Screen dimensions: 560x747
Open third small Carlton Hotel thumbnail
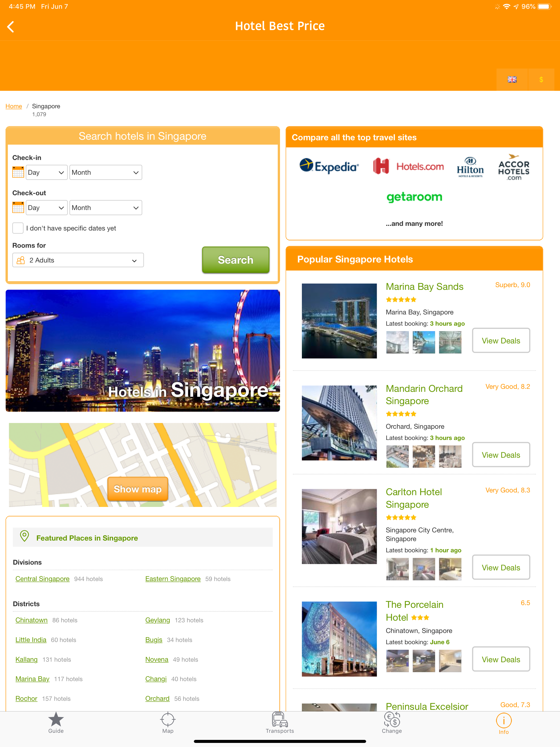coord(450,569)
